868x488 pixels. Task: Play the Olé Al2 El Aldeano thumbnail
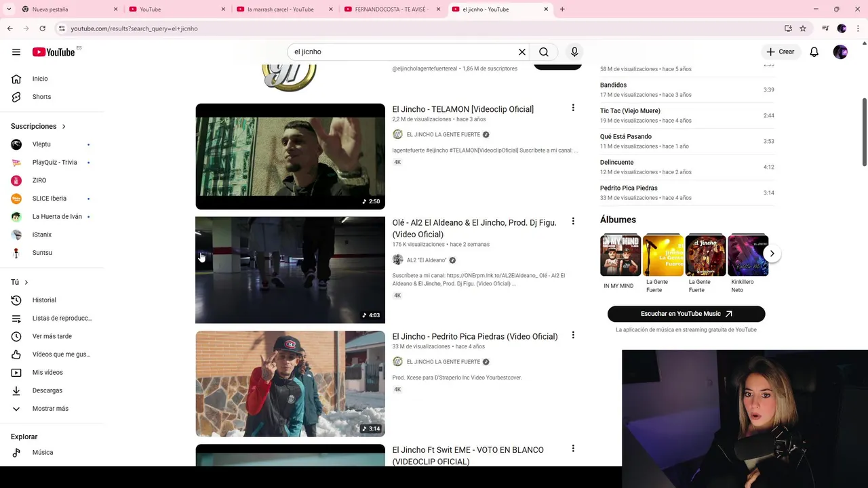tap(290, 270)
